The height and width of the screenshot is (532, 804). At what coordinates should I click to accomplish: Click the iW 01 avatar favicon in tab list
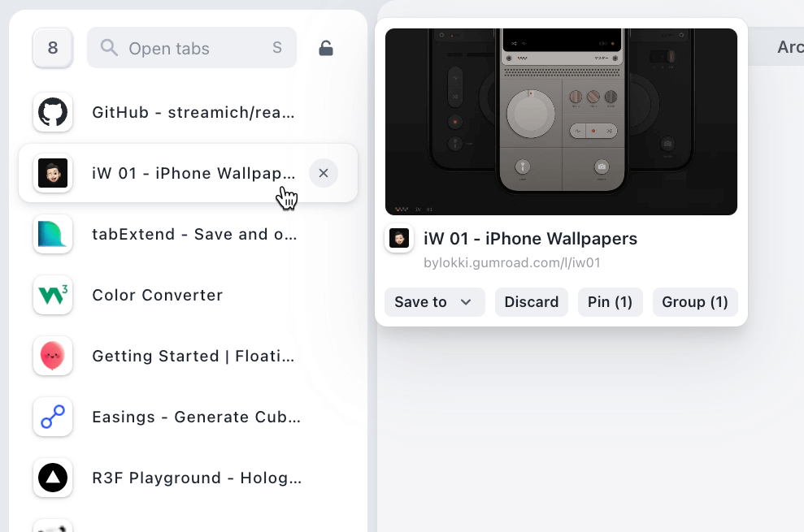[x=53, y=173]
